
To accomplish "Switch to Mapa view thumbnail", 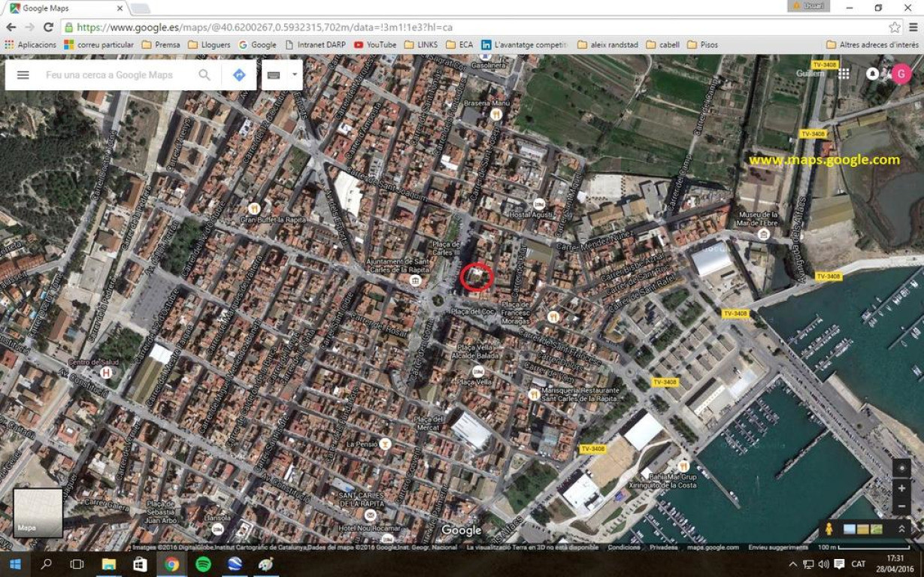I will click(38, 512).
